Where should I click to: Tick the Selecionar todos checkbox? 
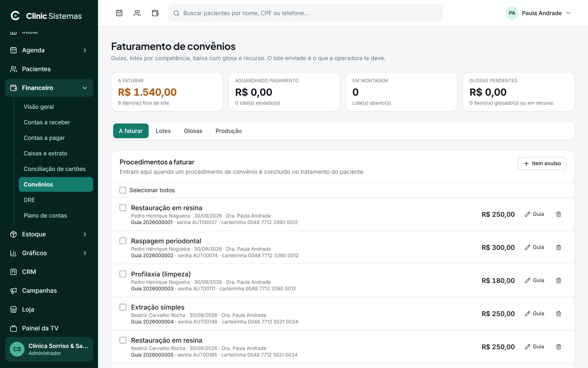pos(123,190)
